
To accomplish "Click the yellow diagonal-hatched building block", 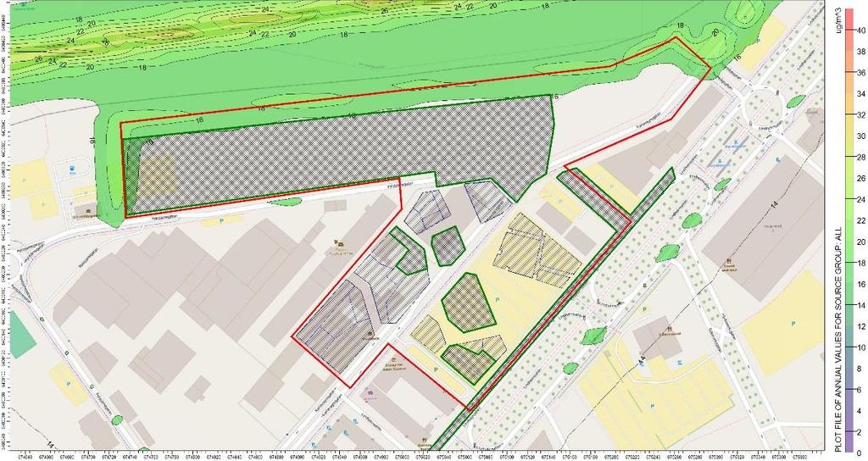I will coord(537,250).
